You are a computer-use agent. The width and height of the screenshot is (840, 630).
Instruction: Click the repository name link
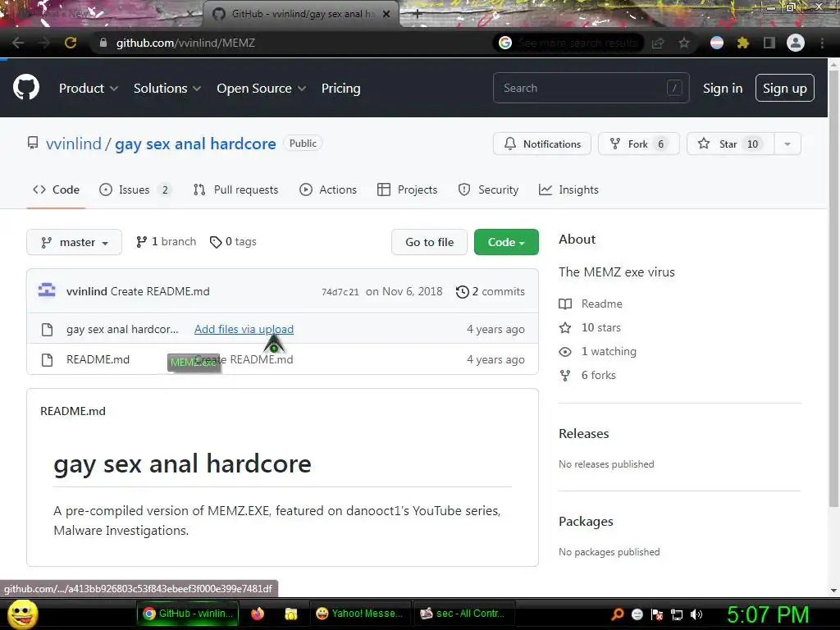(x=195, y=144)
